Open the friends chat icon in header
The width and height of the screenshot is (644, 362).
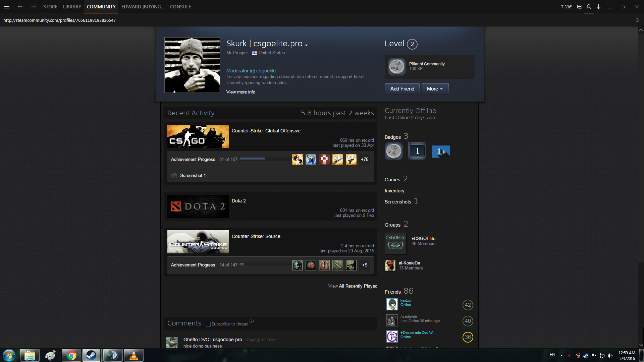click(x=579, y=7)
